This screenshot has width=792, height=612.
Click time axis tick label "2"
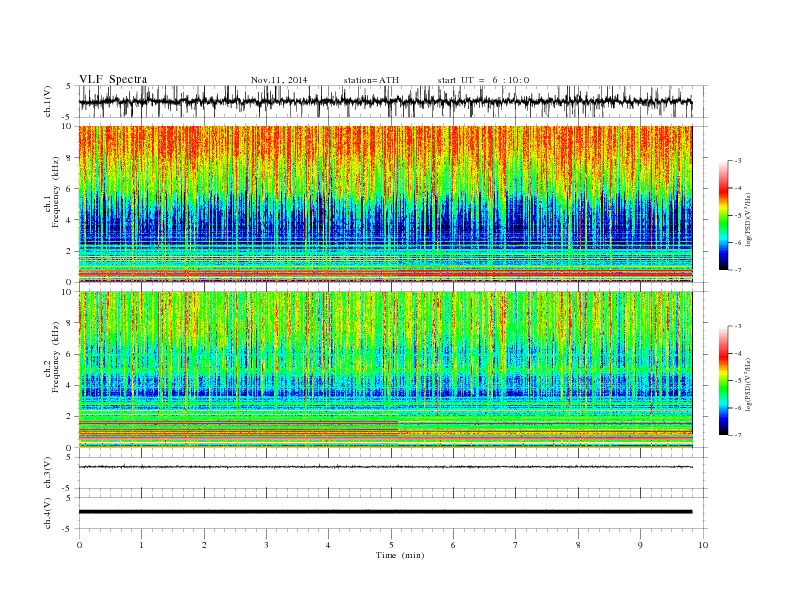pos(204,545)
